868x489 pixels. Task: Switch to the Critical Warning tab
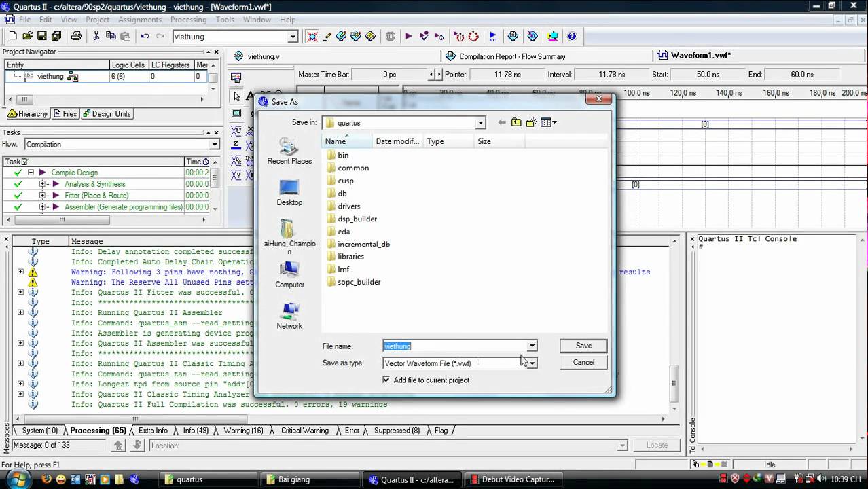coord(304,431)
